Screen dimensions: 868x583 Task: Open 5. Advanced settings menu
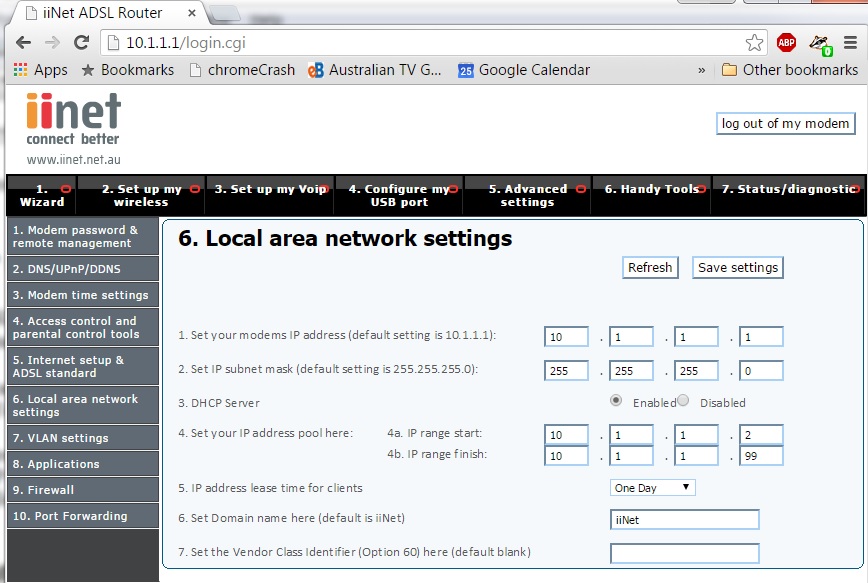(528, 195)
